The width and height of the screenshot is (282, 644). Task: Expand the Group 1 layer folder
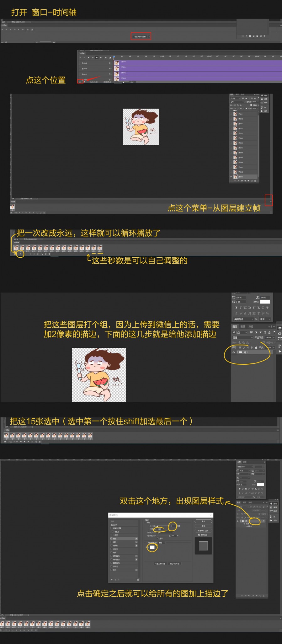[237, 352]
